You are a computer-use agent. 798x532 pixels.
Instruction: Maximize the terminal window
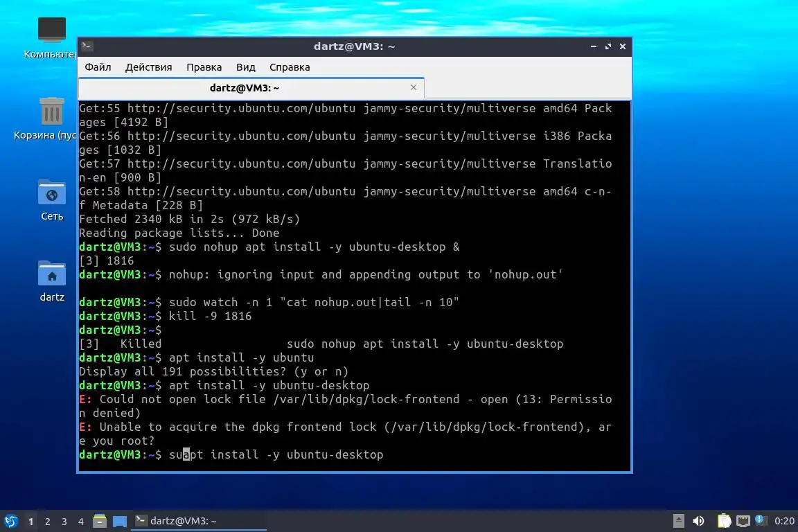(x=608, y=46)
